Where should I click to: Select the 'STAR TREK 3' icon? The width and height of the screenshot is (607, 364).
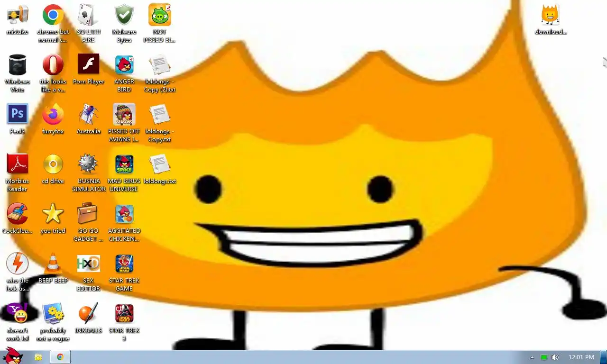[x=124, y=322]
